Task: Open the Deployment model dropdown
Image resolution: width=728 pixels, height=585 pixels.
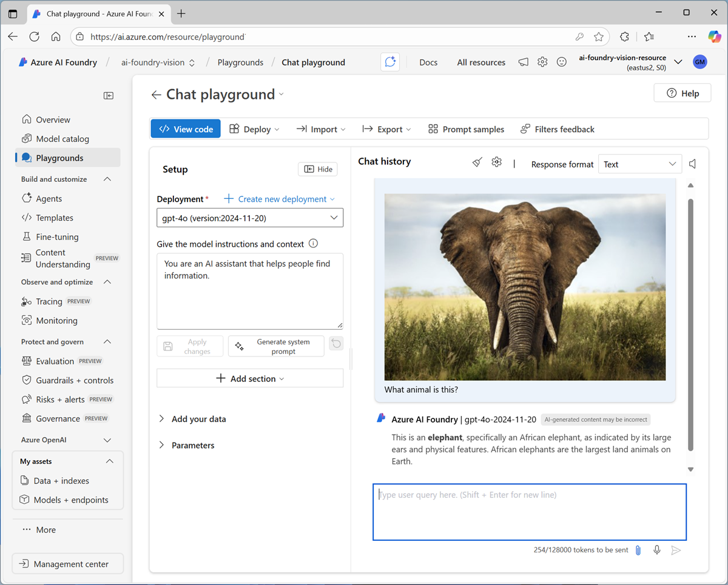Action: (x=250, y=218)
